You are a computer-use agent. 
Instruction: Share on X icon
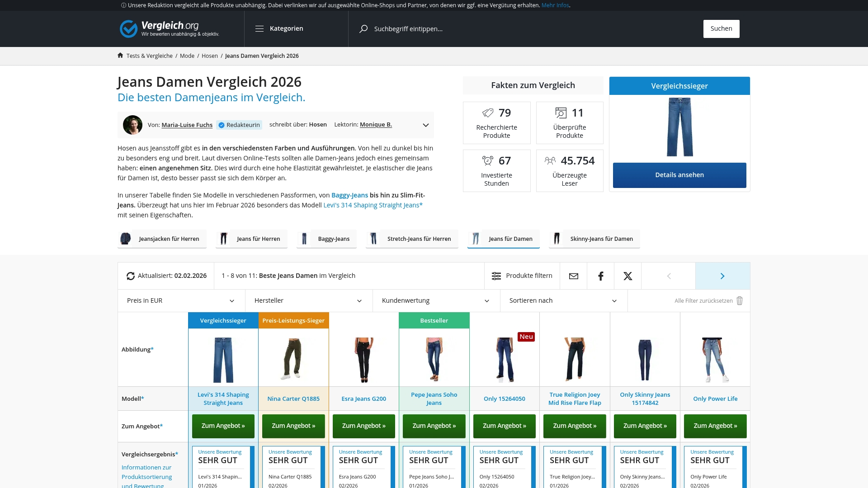click(627, 276)
